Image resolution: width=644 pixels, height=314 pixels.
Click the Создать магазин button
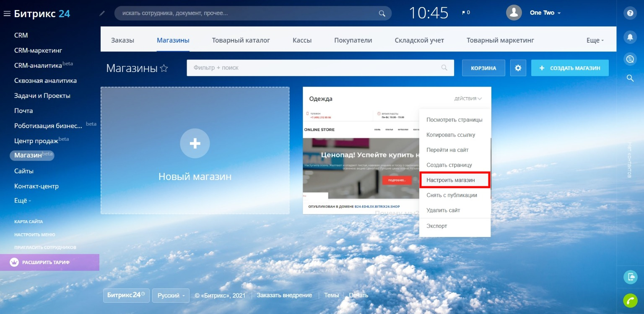coord(570,68)
